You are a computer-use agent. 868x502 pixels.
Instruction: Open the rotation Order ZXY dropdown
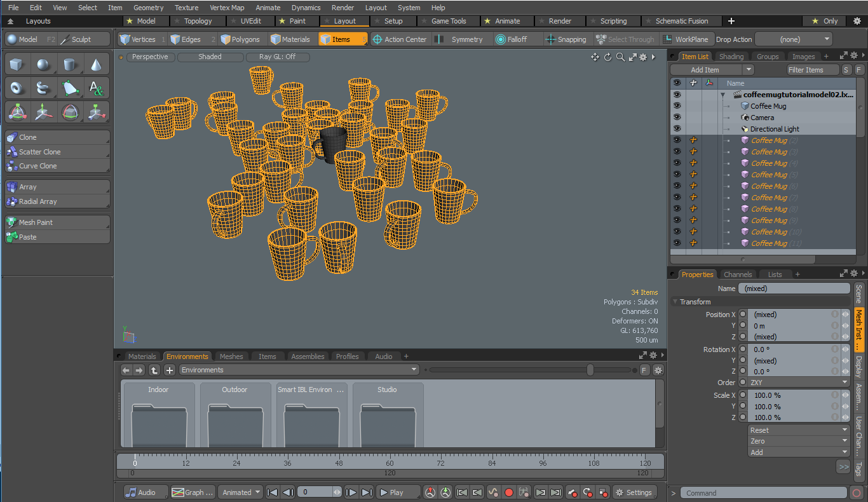[x=799, y=383]
